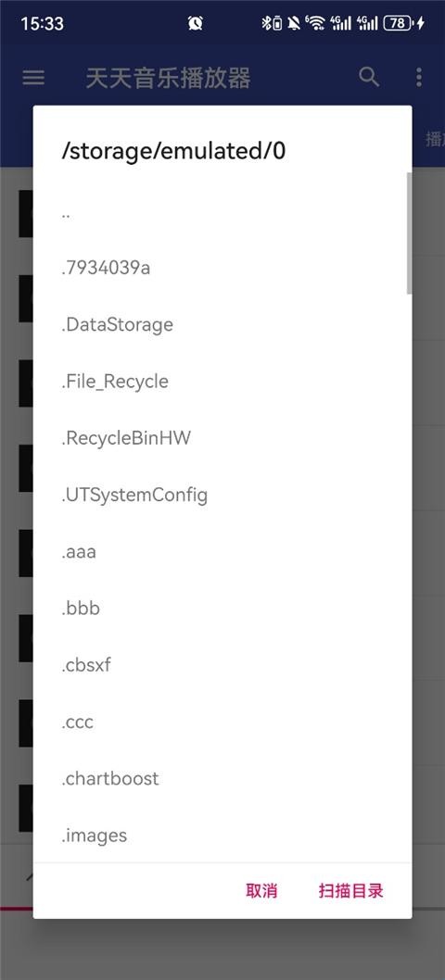The image size is (445, 980).
Task: Open the .RecycleBinHW folder
Action: (222, 438)
